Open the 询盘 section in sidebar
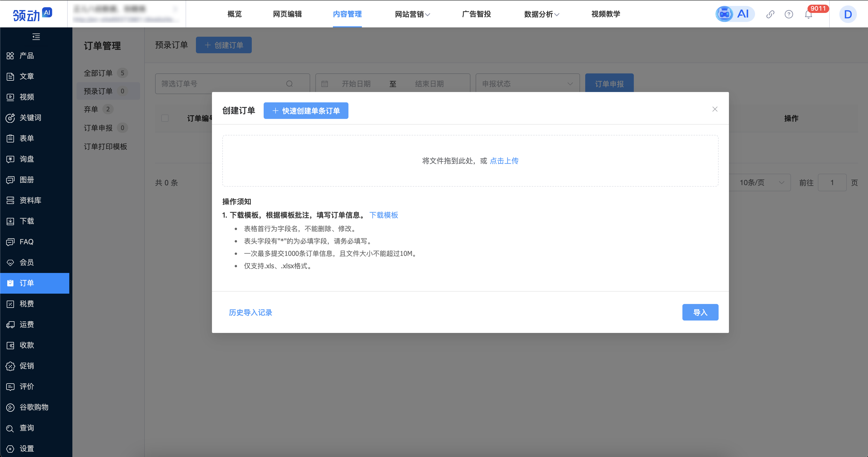Screen dimensions: 868x457 click(x=26, y=159)
